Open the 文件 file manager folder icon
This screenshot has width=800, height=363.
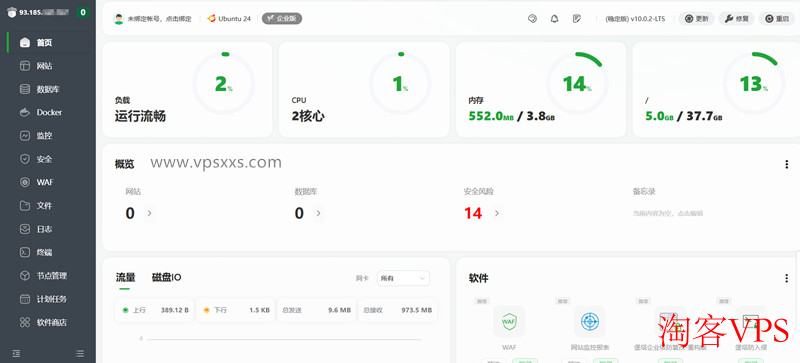click(x=24, y=206)
